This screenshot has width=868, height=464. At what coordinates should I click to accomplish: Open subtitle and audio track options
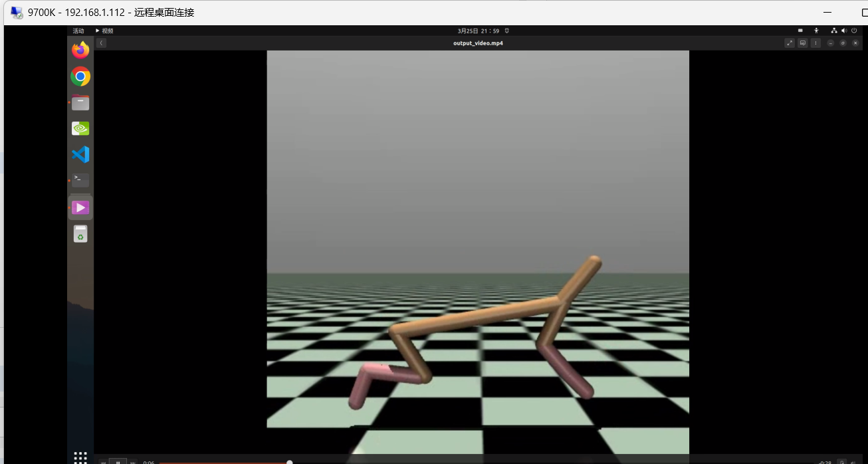pyautogui.click(x=803, y=43)
